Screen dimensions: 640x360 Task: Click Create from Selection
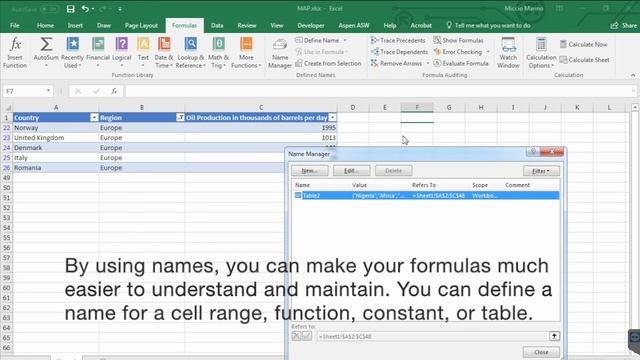[x=328, y=63]
